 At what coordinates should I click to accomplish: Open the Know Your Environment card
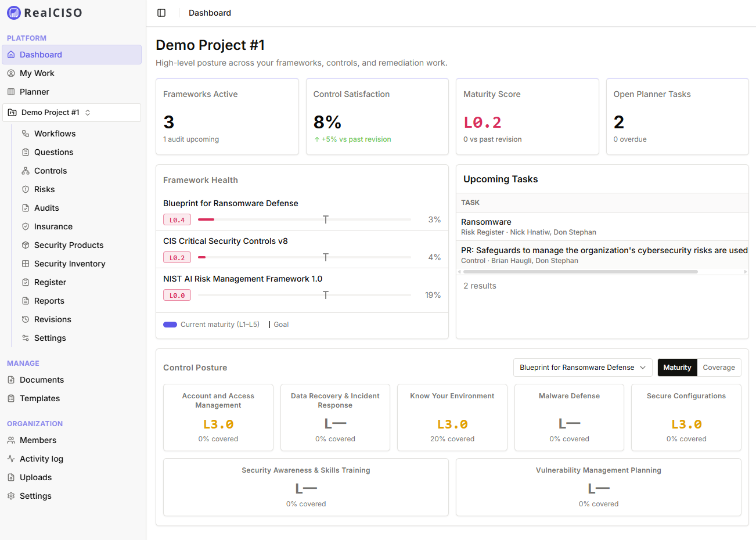coord(452,417)
